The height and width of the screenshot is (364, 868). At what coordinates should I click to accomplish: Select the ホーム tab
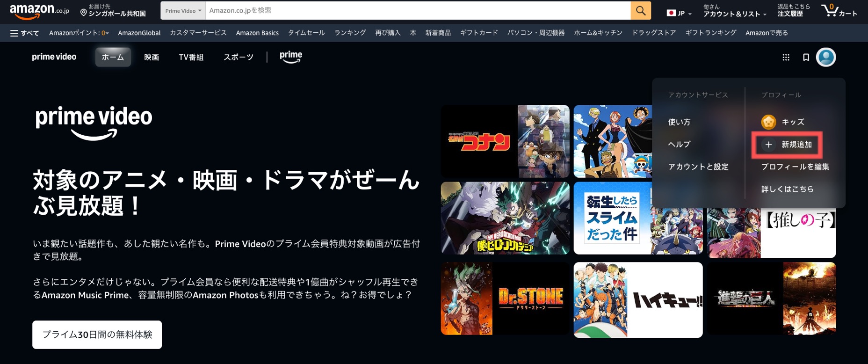[x=113, y=57]
